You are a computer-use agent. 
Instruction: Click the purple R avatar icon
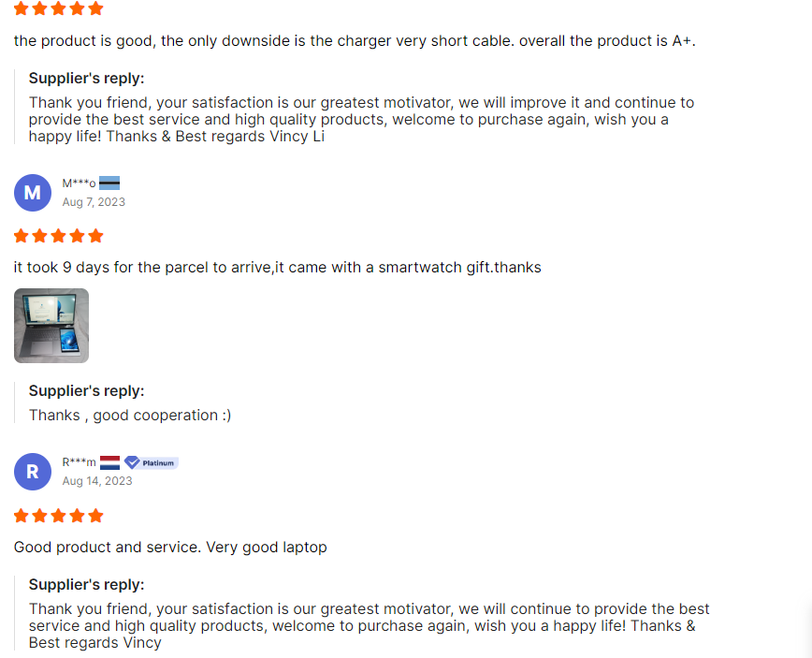33,472
